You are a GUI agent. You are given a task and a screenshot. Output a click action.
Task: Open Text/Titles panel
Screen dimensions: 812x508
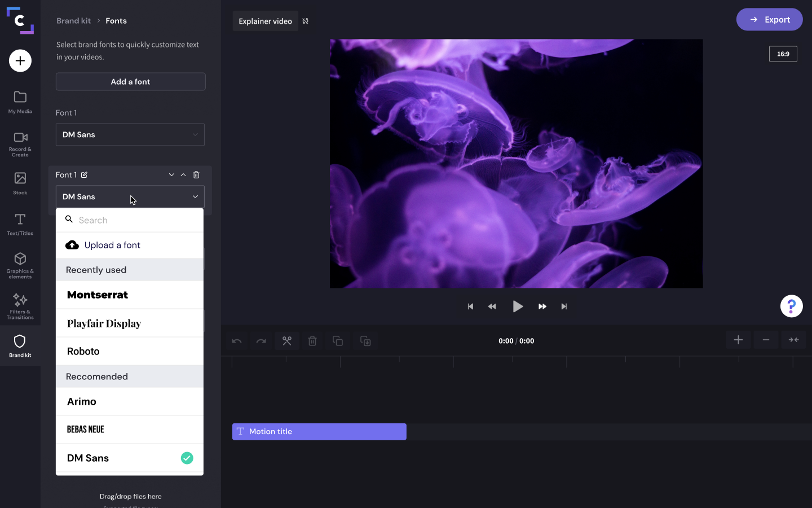pos(20,224)
